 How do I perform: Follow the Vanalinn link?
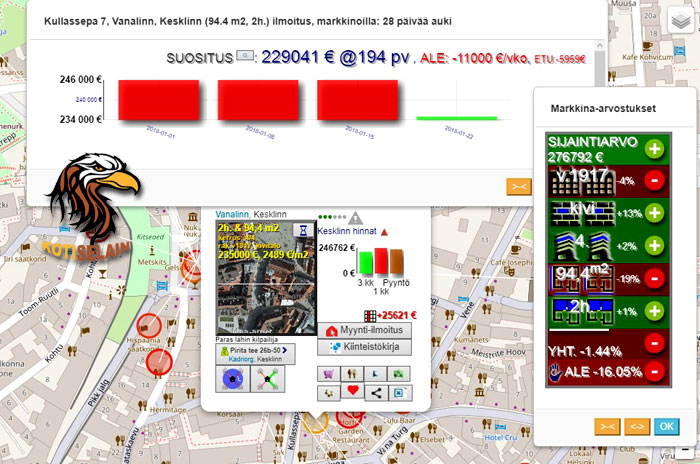coord(232,214)
